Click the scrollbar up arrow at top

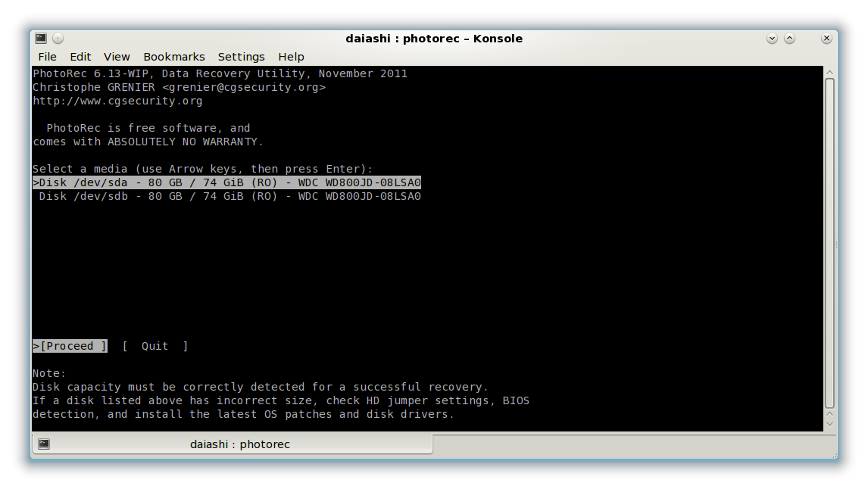829,73
